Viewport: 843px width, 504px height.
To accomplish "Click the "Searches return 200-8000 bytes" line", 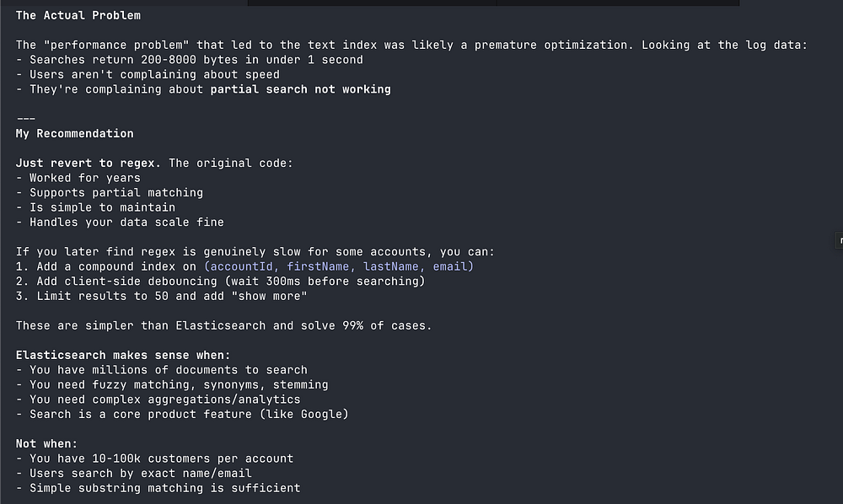I will 196,60.
